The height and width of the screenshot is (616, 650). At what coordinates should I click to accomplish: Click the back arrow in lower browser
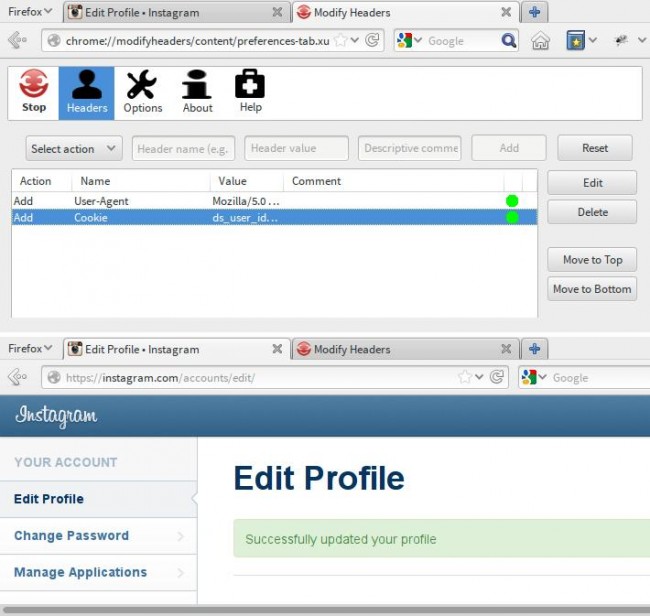pyautogui.click(x=17, y=377)
